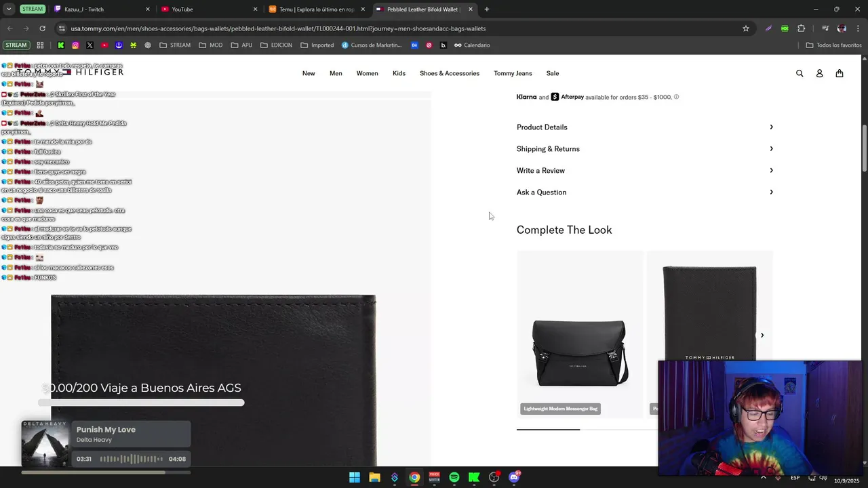The height and width of the screenshot is (488, 868).
Task: Open the apps grid bookmark icon
Action: point(40,45)
